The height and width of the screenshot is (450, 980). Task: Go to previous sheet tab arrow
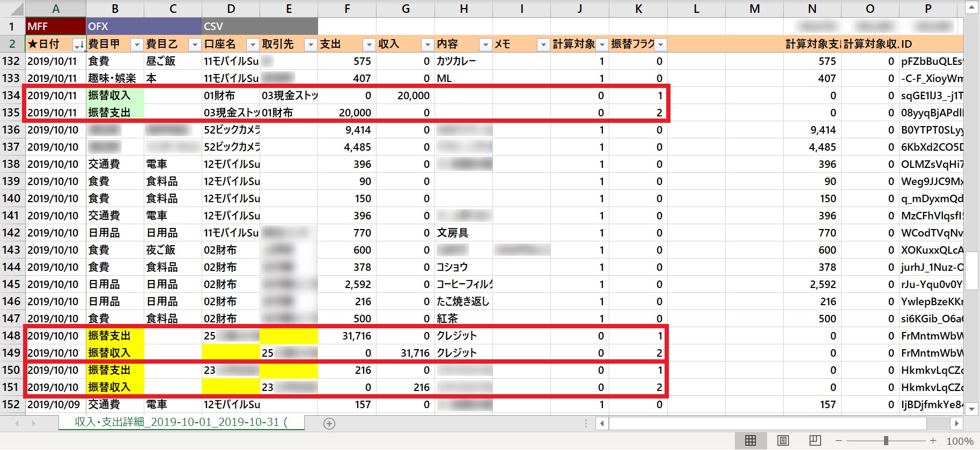pos(17,424)
